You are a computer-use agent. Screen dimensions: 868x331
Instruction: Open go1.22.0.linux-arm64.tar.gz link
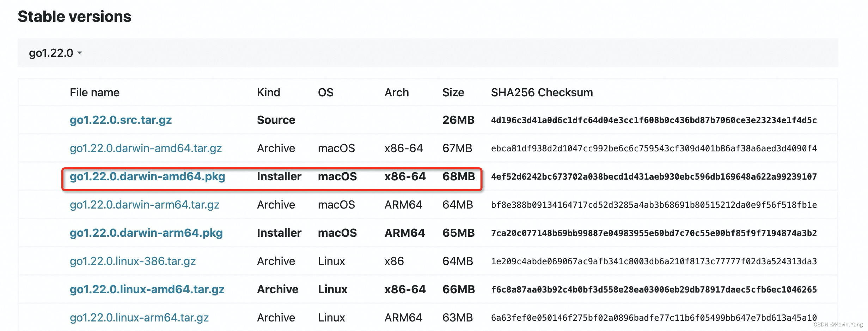[x=139, y=318]
